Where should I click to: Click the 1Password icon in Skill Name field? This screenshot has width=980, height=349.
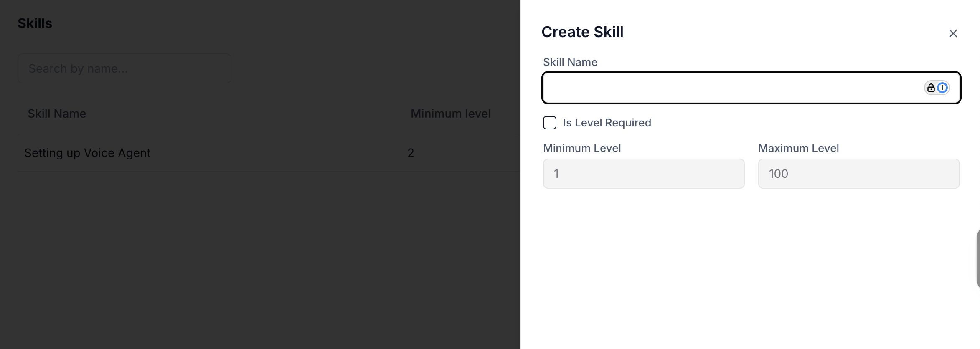click(x=942, y=88)
